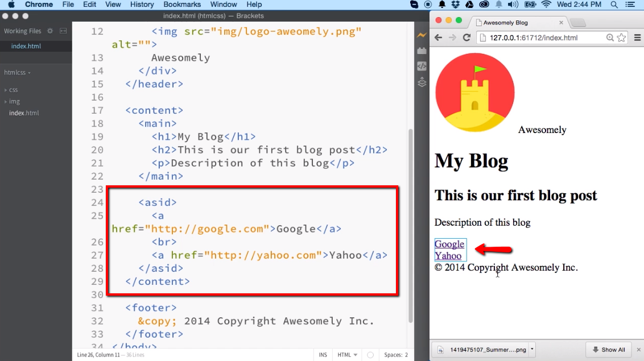Screen dimensions: 644x361
Task: Click the circular linting status indicator
Action: pos(370,355)
